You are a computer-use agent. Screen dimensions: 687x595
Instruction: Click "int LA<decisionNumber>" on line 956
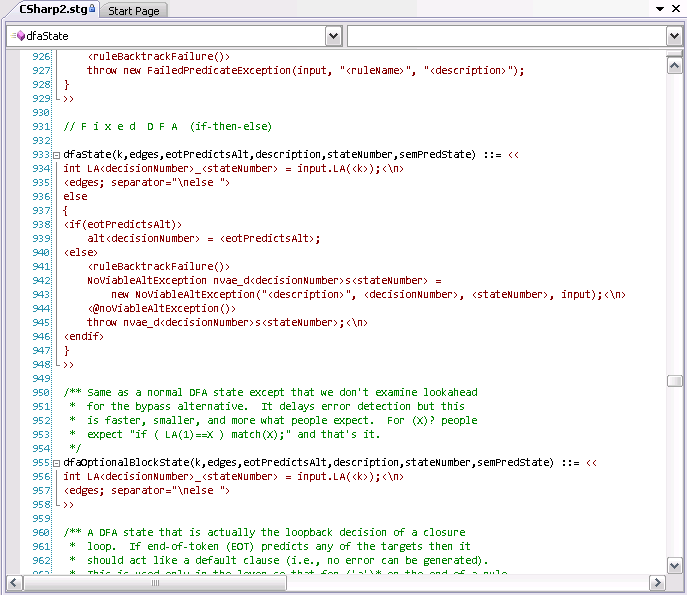click(129, 477)
